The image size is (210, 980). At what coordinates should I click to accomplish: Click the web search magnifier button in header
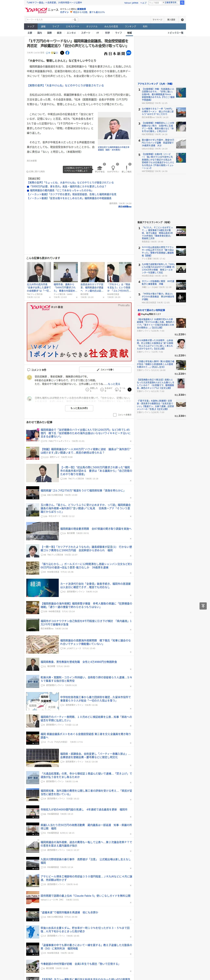182,3
